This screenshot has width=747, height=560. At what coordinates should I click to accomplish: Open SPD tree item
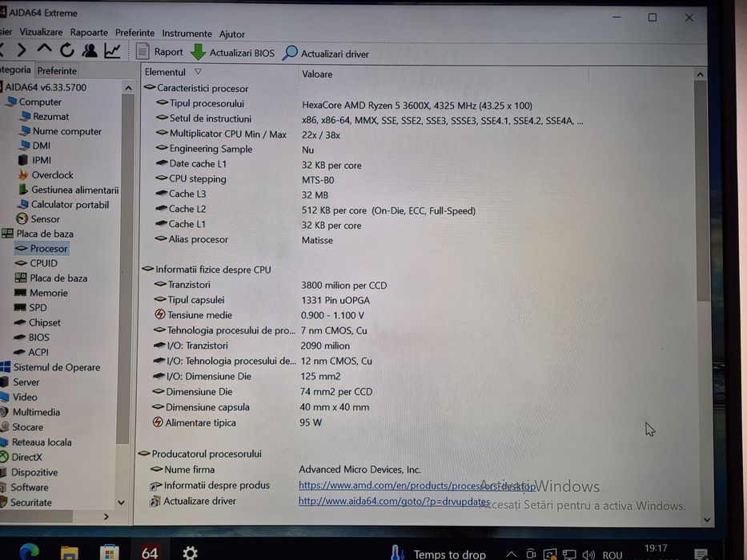tap(31, 308)
